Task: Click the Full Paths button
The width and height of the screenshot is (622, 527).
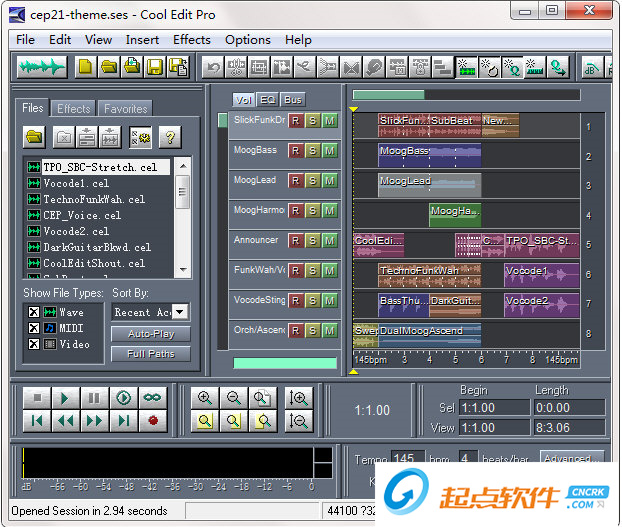Action: pos(151,354)
